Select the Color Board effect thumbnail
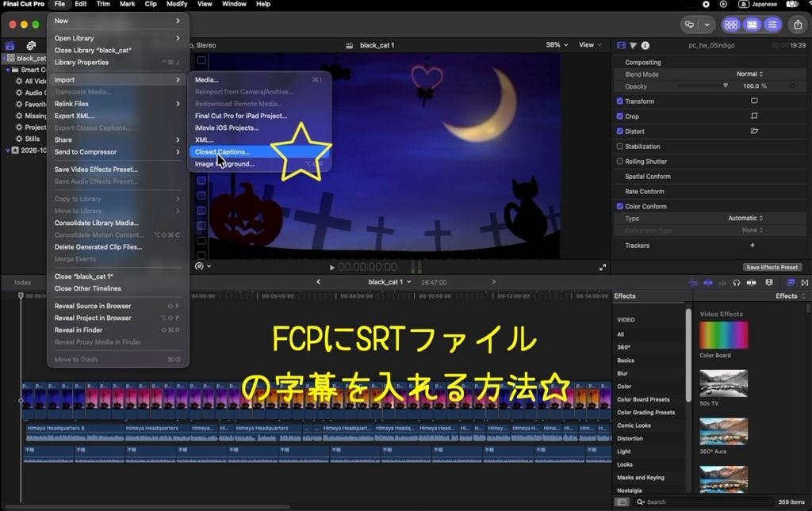The height and width of the screenshot is (511, 812). pos(723,335)
